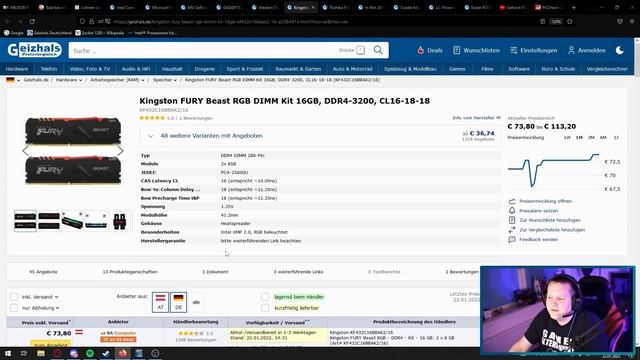Image resolution: width=640 pixels, height=360 pixels.
Task: Open the Telefon category menu
Action: click(x=49, y=69)
